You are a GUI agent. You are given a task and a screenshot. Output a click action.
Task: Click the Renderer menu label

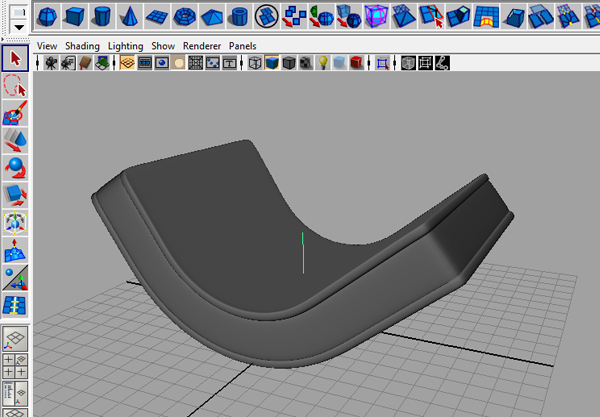[x=203, y=46]
